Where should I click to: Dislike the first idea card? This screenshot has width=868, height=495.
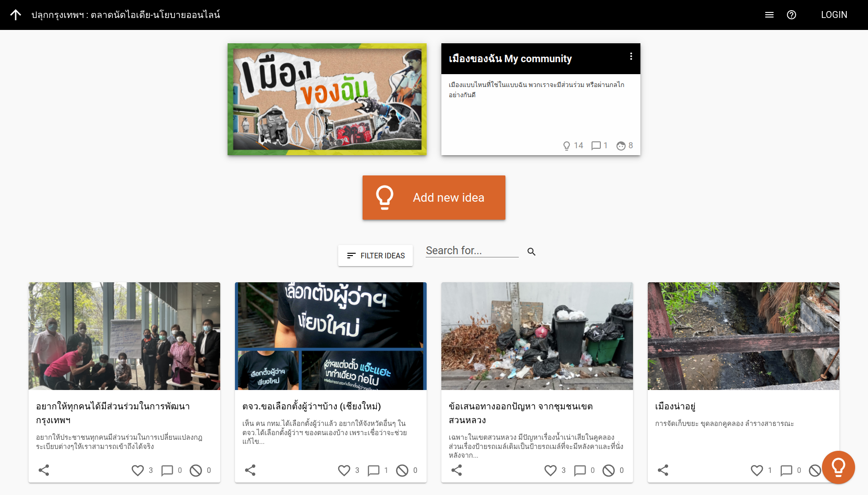pyautogui.click(x=196, y=470)
